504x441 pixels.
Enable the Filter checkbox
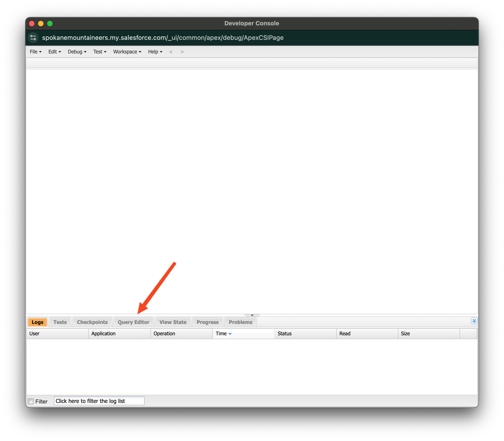click(x=31, y=401)
